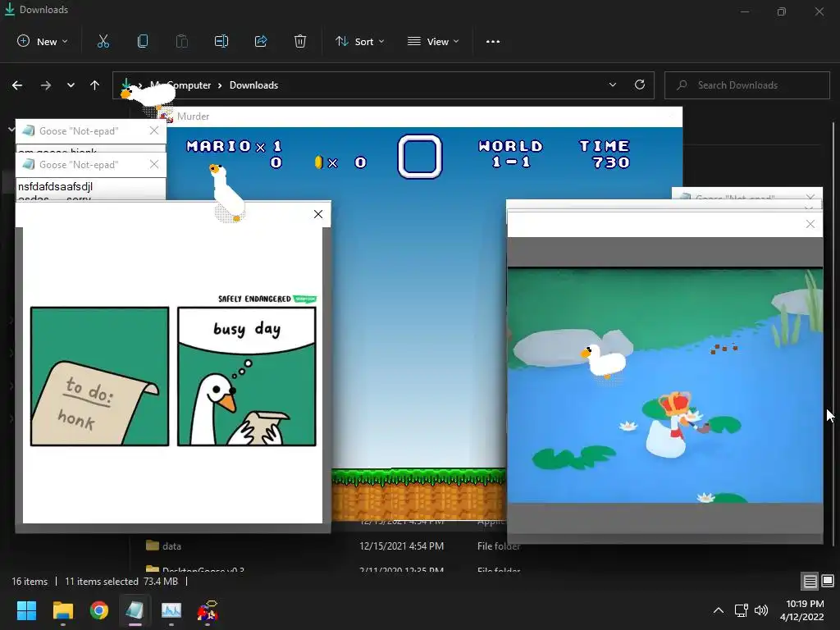The width and height of the screenshot is (840, 630).
Task: Click the Delete trash icon
Action: (x=300, y=41)
